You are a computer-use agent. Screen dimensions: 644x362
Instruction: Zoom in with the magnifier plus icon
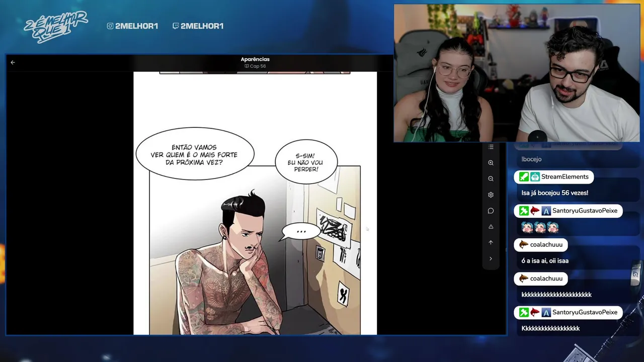click(491, 163)
